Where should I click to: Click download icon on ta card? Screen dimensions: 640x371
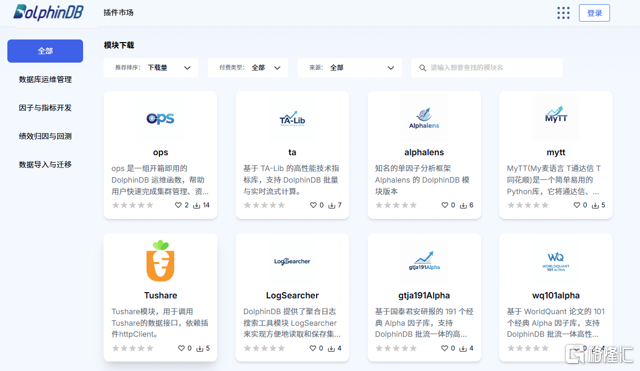332,205
